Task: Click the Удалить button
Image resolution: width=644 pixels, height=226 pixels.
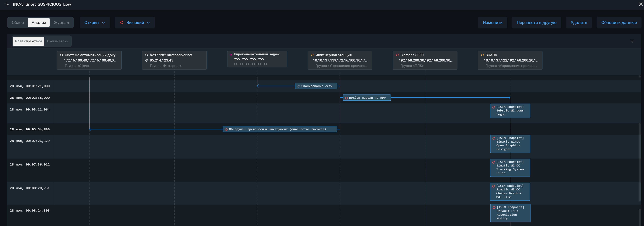Action: tap(579, 22)
